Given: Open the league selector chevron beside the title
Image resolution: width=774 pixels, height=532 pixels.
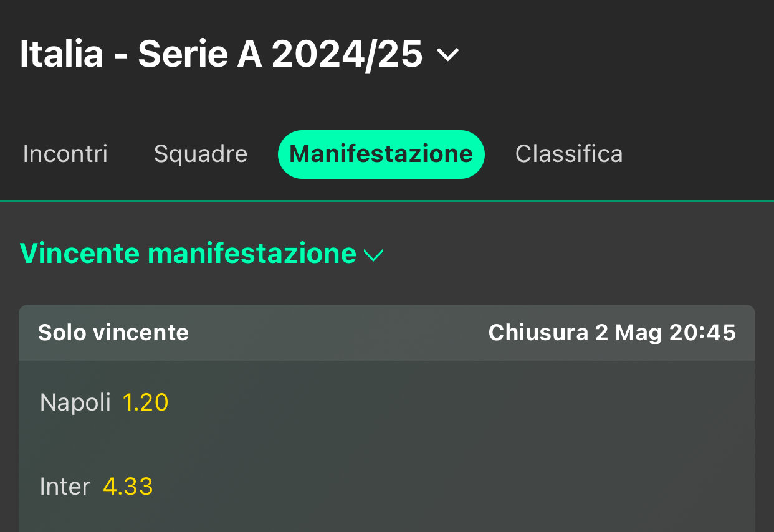Looking at the screenshot, I should (448, 55).
